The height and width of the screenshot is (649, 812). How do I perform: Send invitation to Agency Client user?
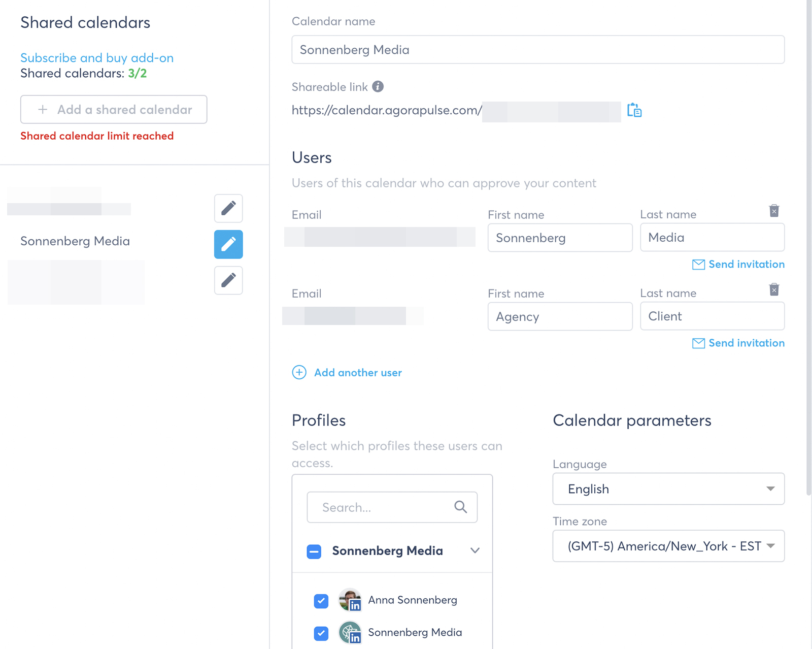738,343
